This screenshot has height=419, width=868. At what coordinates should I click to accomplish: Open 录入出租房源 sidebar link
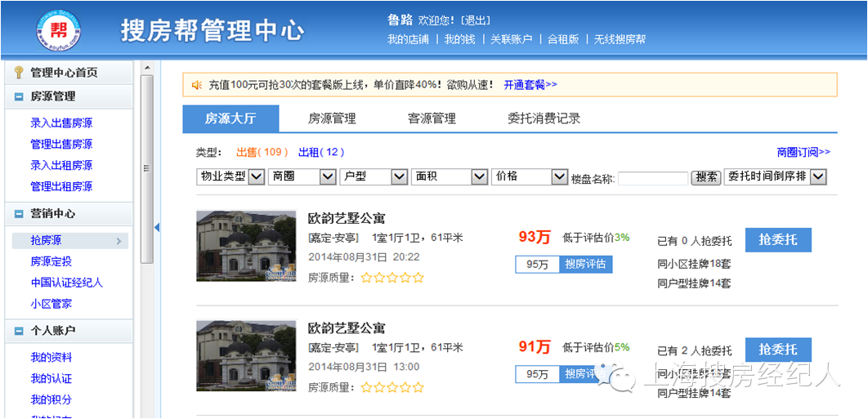point(61,166)
